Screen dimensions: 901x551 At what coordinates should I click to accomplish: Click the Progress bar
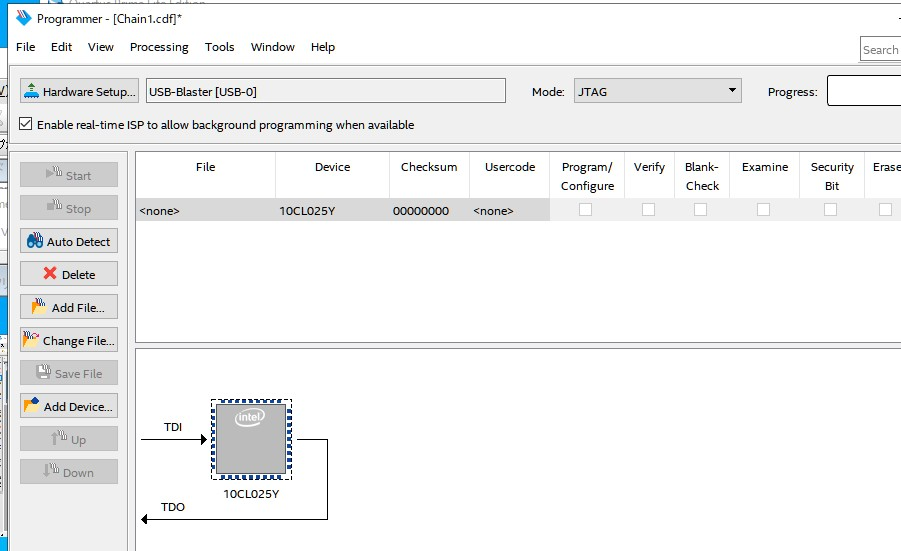[864, 91]
